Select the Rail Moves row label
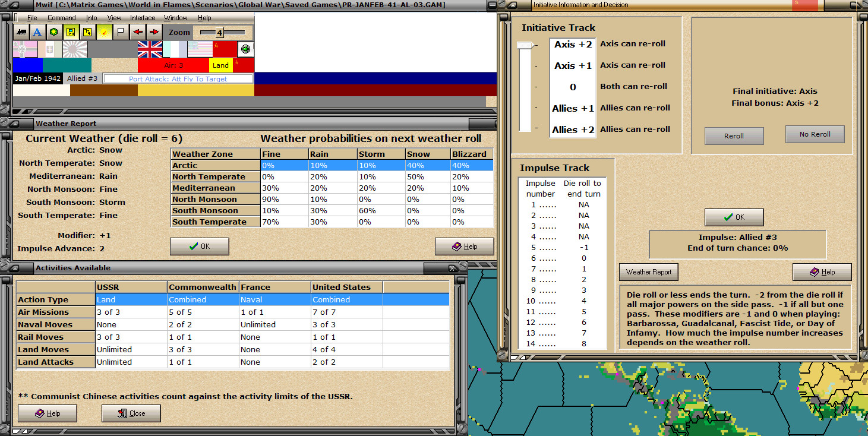Viewport: 868px width, 436px height. 56,337
